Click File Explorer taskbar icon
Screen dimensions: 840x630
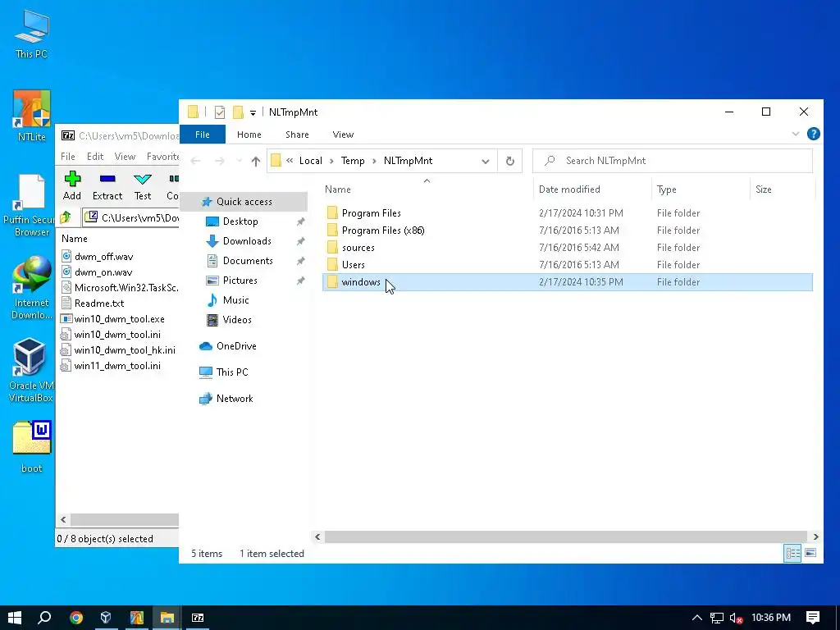[167, 618]
